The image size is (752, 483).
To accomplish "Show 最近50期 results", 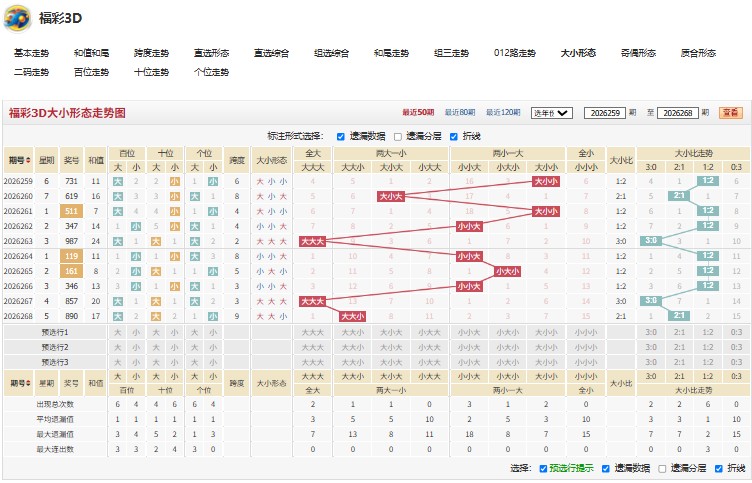I will pyautogui.click(x=418, y=113).
